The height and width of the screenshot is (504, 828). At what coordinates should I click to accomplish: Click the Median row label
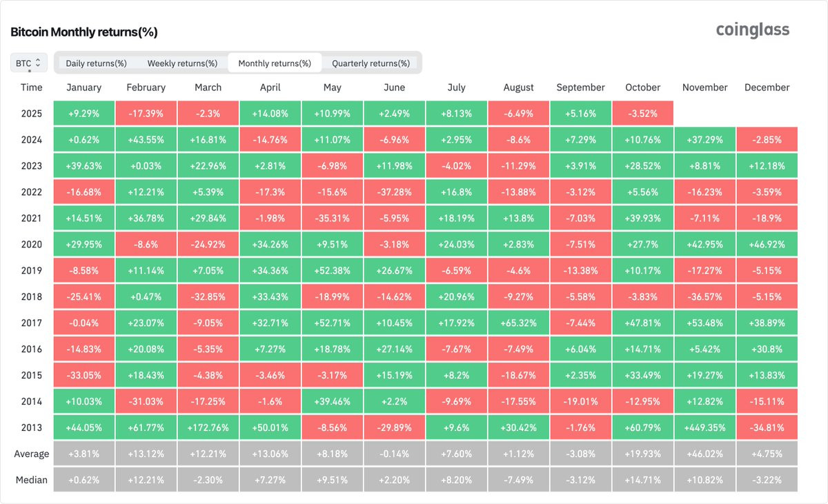pos(32,480)
